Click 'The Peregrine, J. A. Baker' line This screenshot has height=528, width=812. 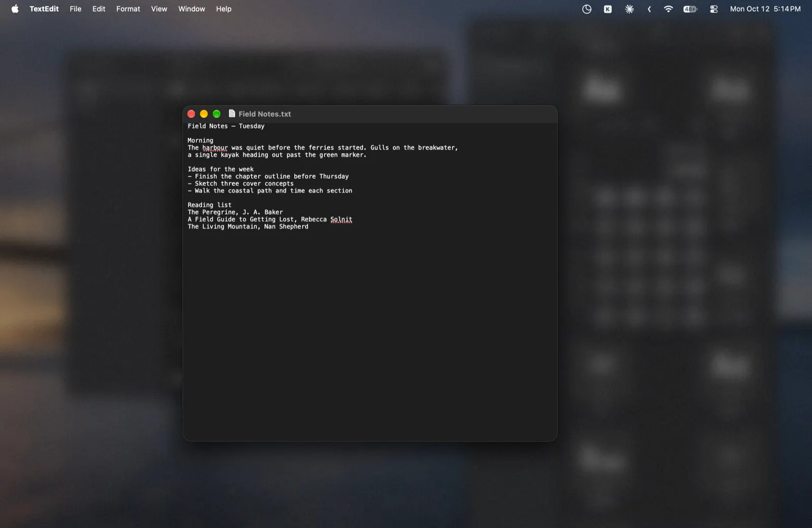point(235,212)
